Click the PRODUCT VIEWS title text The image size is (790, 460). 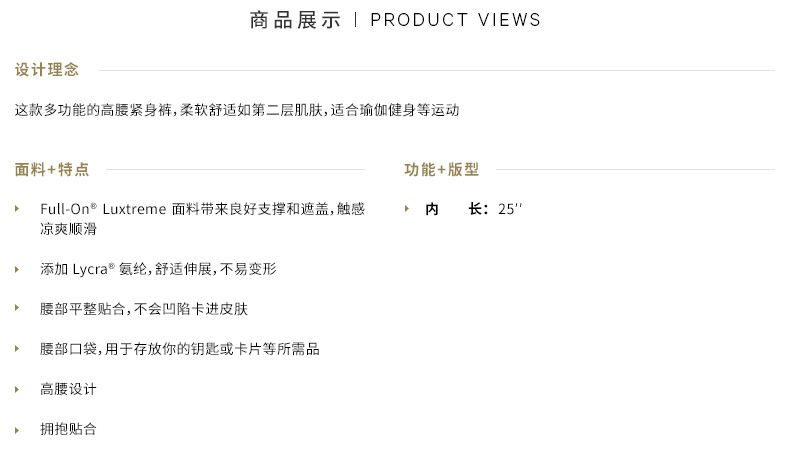(x=455, y=20)
